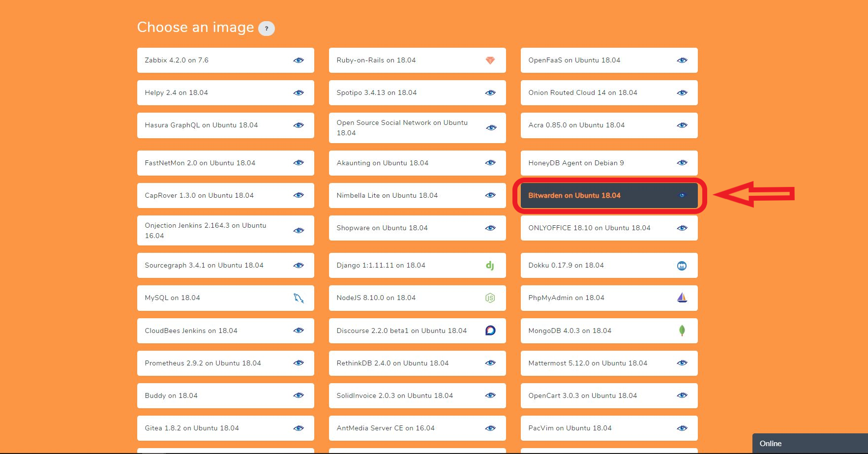
Task: Choose Django 1:1.11.11 on 18.04
Action: (418, 266)
